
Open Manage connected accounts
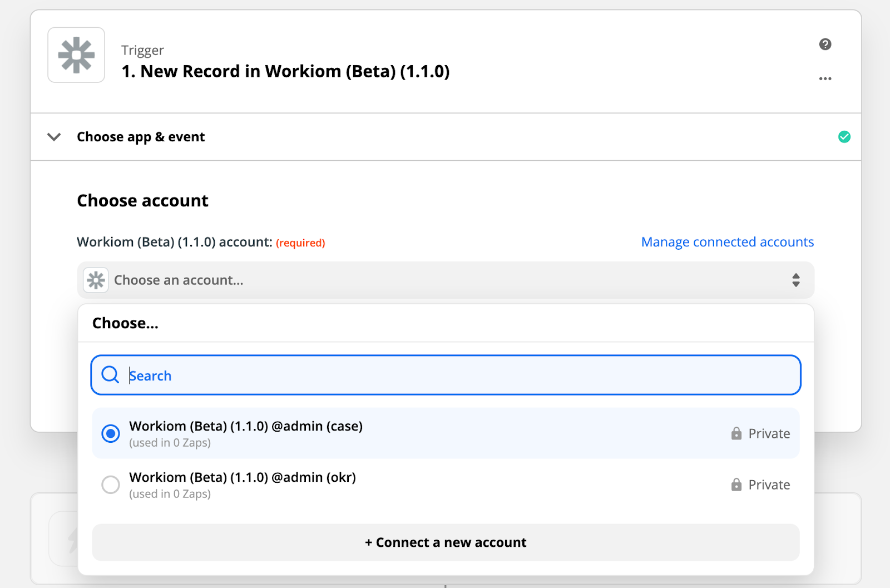tap(727, 241)
